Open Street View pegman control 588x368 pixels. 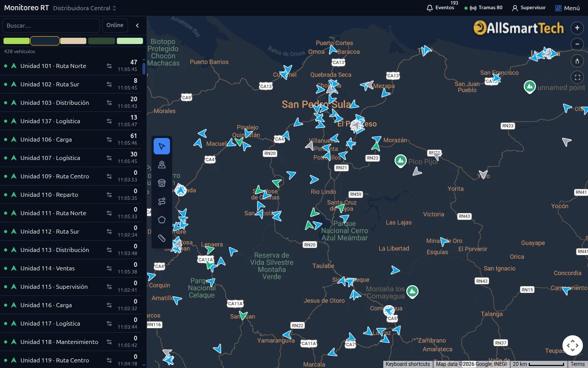coord(577,61)
